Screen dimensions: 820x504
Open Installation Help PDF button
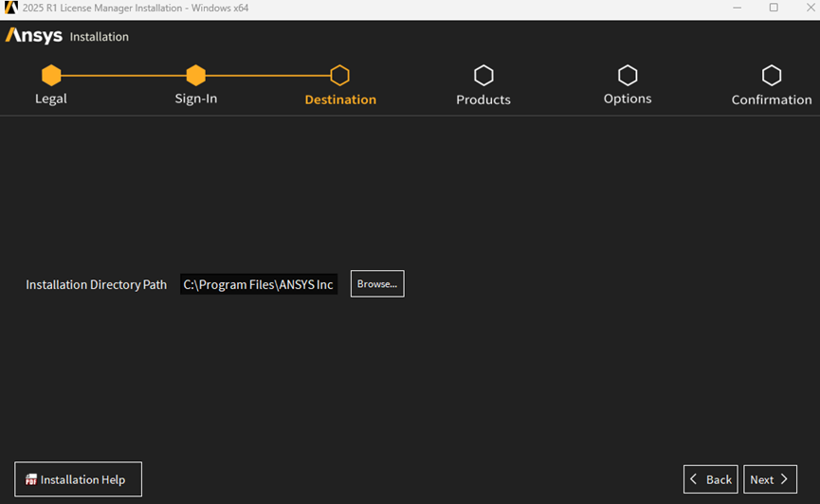coord(78,479)
